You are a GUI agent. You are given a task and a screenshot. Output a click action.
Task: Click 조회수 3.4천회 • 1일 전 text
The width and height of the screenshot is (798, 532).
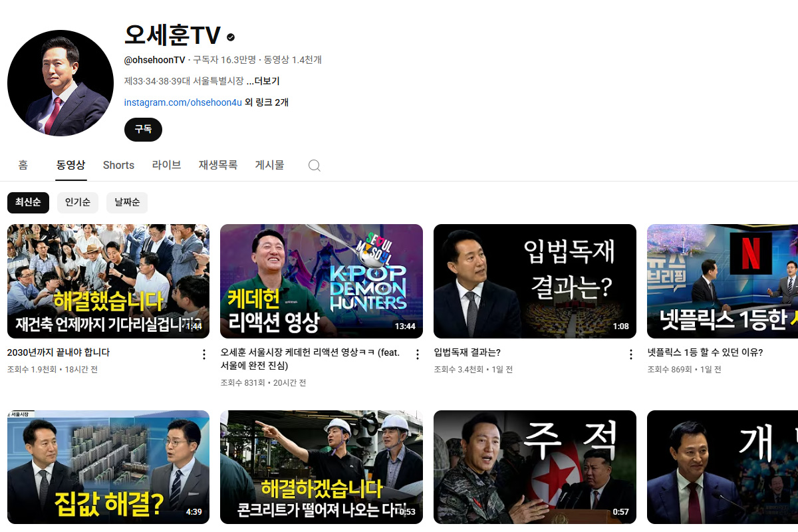click(473, 369)
